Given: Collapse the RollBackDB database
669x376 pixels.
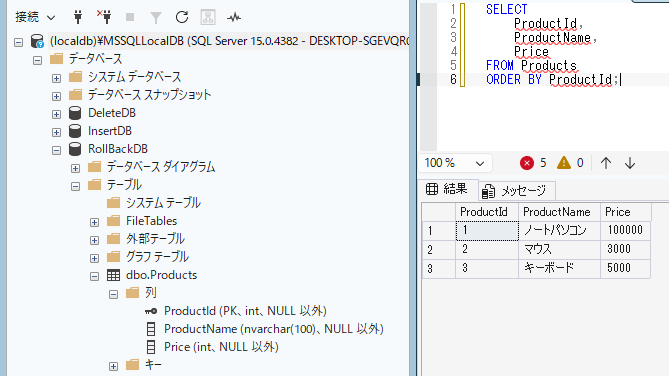Looking at the screenshot, I should click(56, 150).
